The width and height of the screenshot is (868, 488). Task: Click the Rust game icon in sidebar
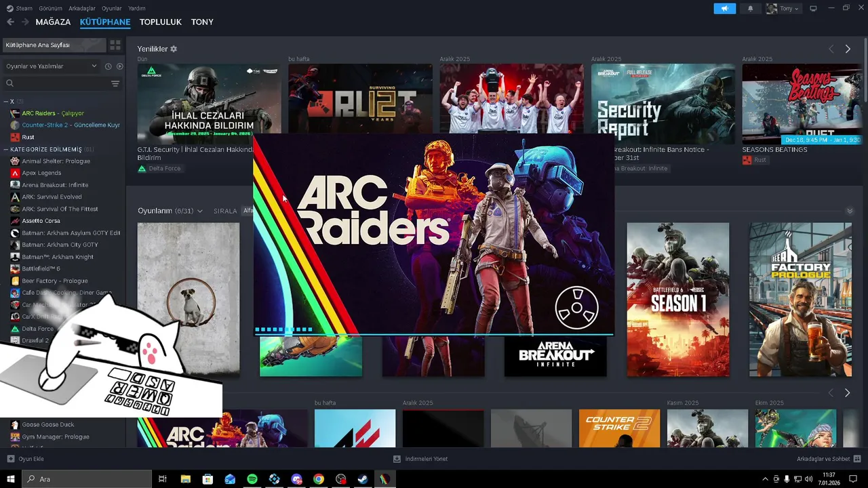(15, 137)
